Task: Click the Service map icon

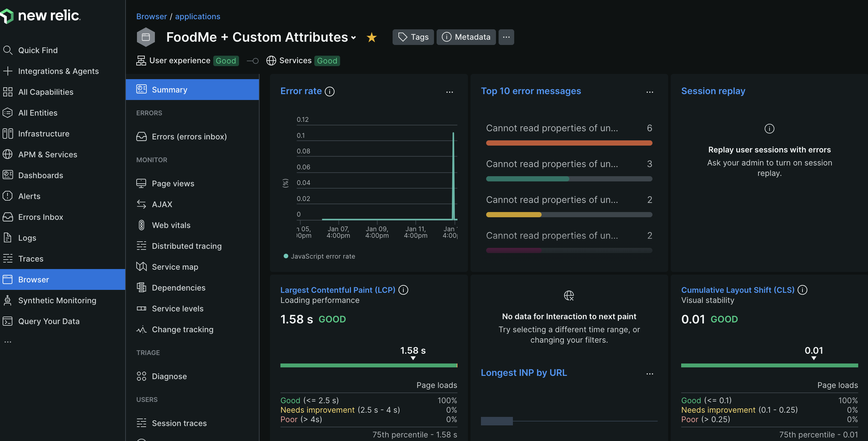Action: 142,267
